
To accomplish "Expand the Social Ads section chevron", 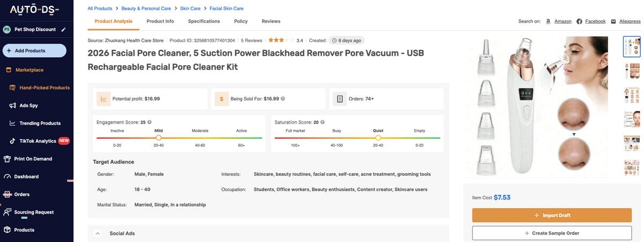I will (98, 233).
